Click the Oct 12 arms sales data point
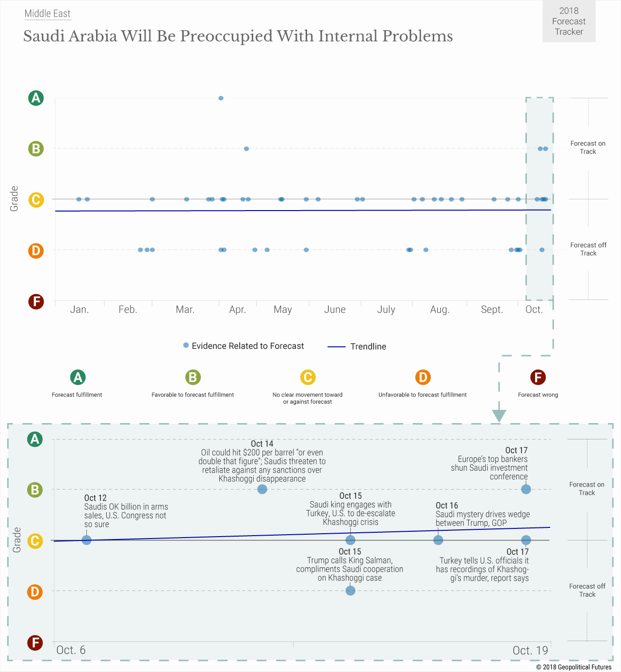This screenshot has width=621, height=672. click(x=86, y=540)
